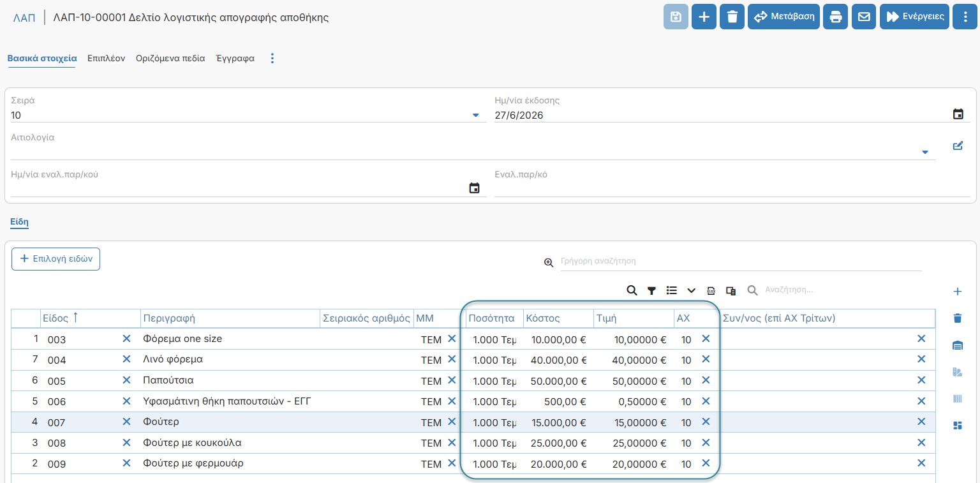980x483 pixels.
Task: Click the issue date value 27/6/2026
Action: point(519,115)
